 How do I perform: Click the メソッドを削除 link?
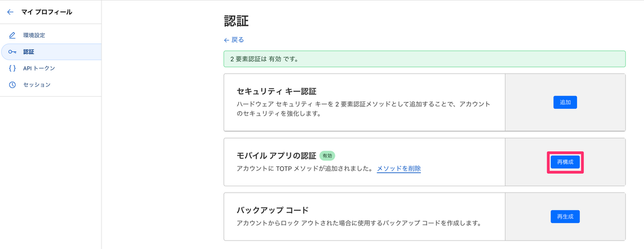[x=399, y=169]
